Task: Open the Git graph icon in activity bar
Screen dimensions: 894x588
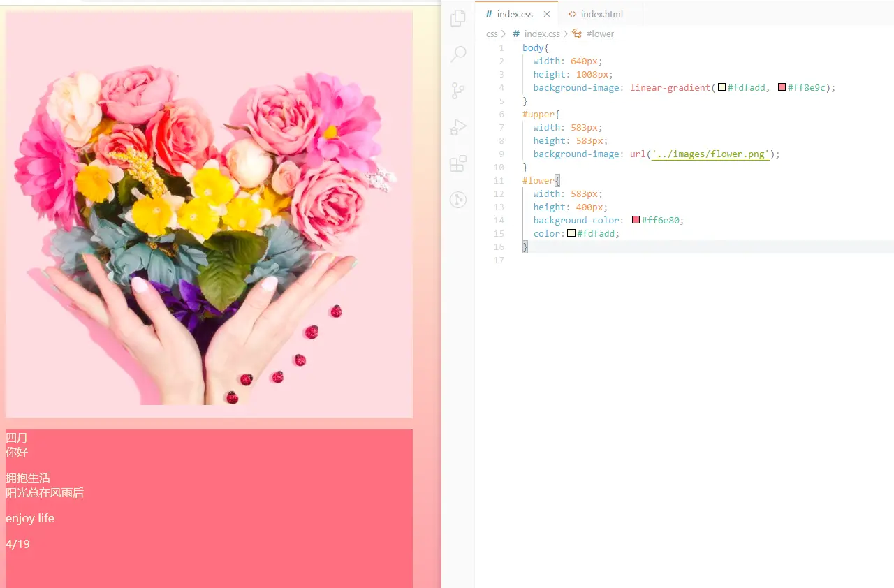Action: 458,200
